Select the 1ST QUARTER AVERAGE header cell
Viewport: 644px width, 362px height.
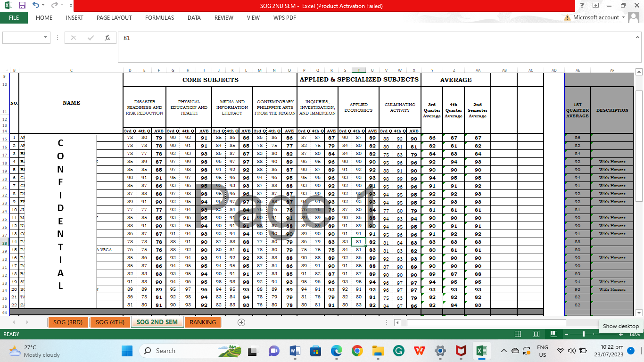pos(578,110)
